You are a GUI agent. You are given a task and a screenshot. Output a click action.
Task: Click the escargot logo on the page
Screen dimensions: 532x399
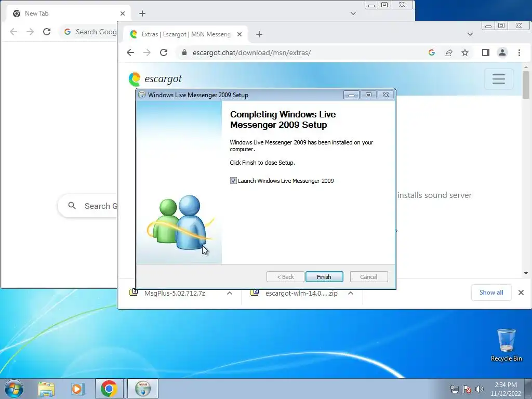[x=155, y=79]
